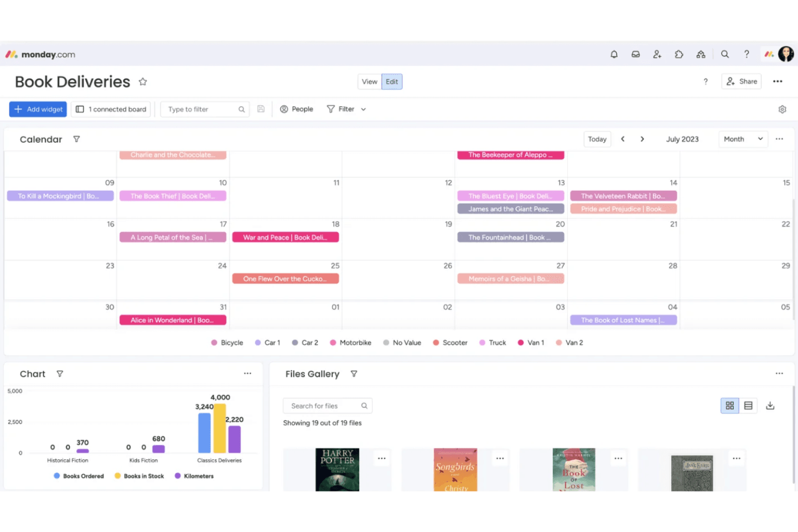This screenshot has width=798, height=532.
Task: Open the People filter
Action: [297, 109]
